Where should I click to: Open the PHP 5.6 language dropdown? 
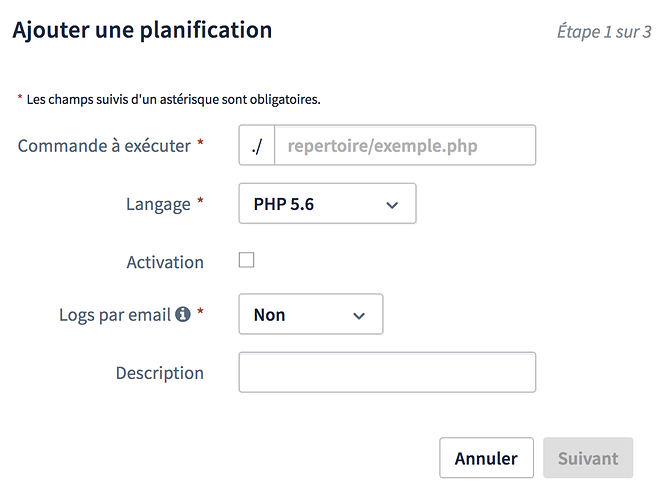click(x=327, y=204)
